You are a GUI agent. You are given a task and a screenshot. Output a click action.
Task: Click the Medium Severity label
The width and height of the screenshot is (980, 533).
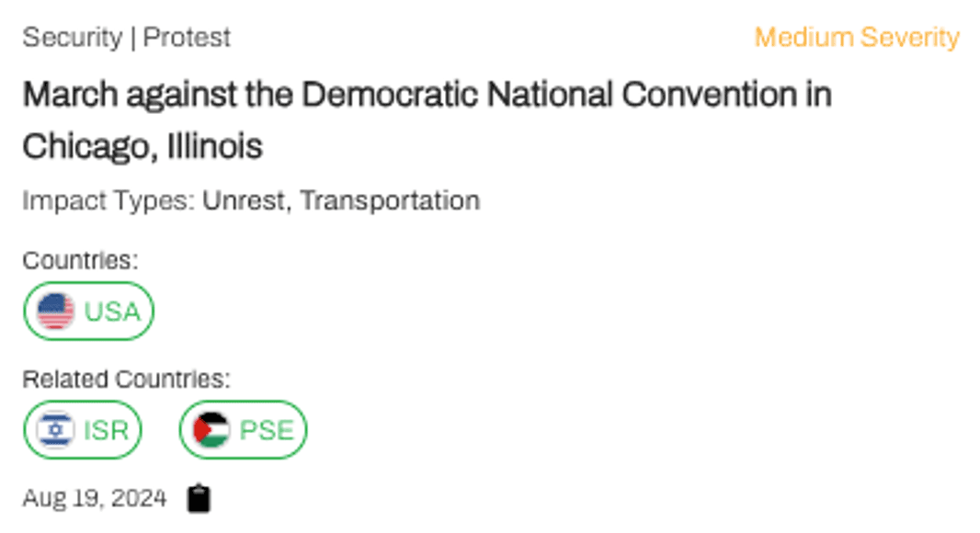tap(856, 38)
